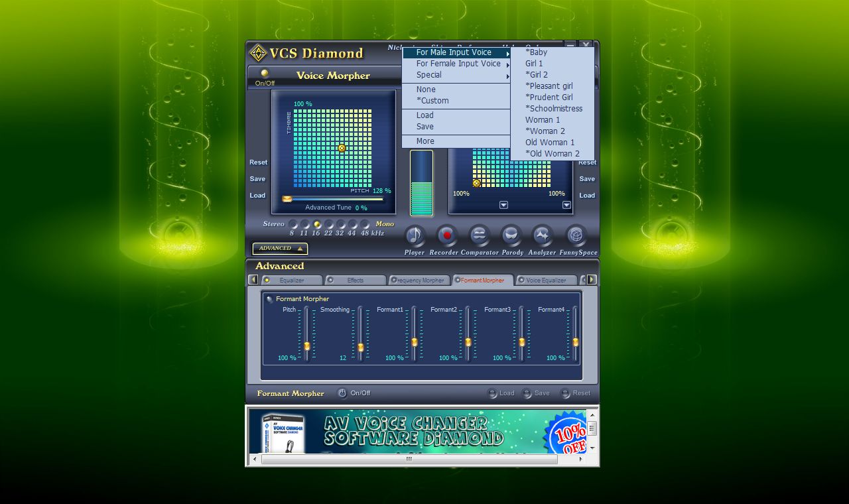Open the Recorder module
849x504 pixels.
tap(446, 236)
